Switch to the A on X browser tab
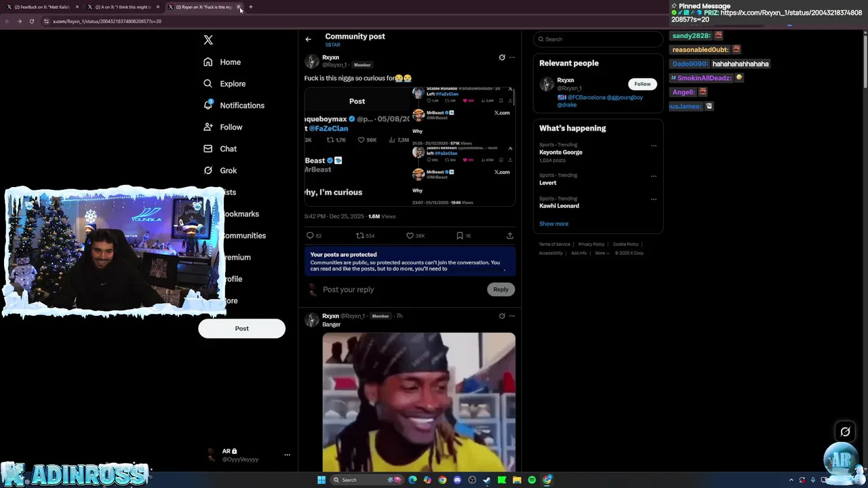Screen dimensions: 868x488 click(x=122, y=7)
